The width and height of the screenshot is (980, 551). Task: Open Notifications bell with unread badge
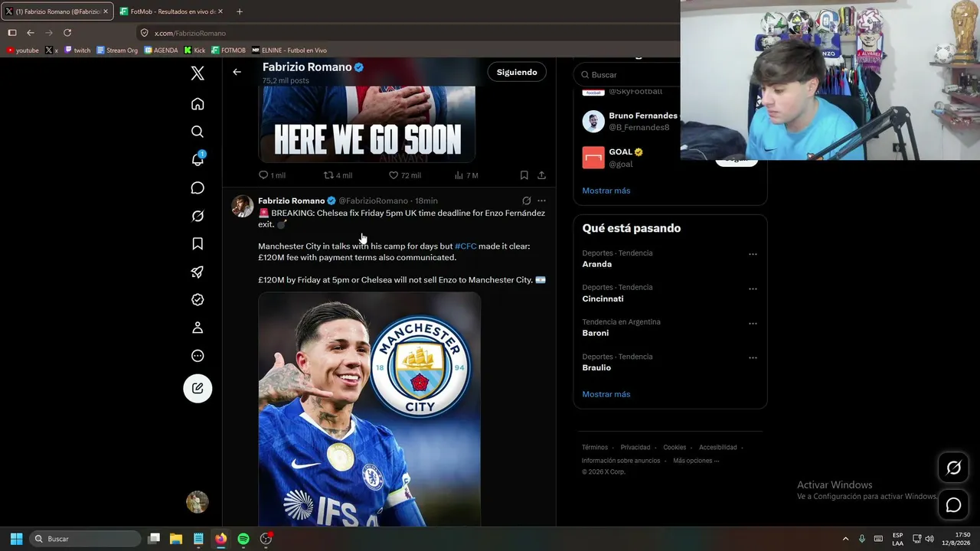click(x=198, y=159)
